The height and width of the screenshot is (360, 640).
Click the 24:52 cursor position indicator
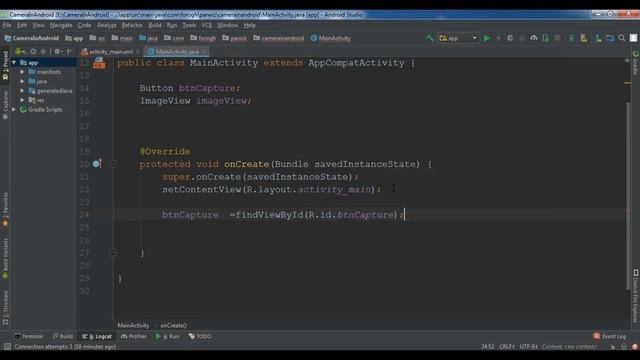487,347
